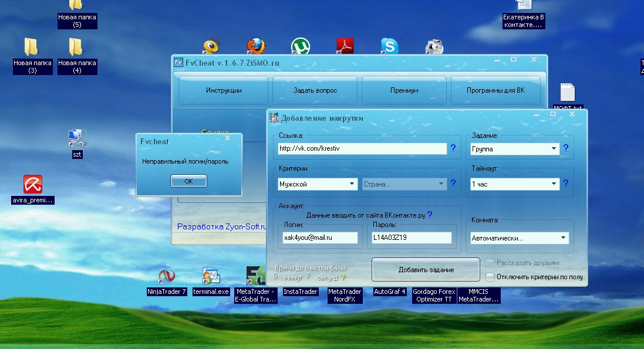Launch the NinjaTrader 7 shortcut
644x349 pixels.
(167, 276)
